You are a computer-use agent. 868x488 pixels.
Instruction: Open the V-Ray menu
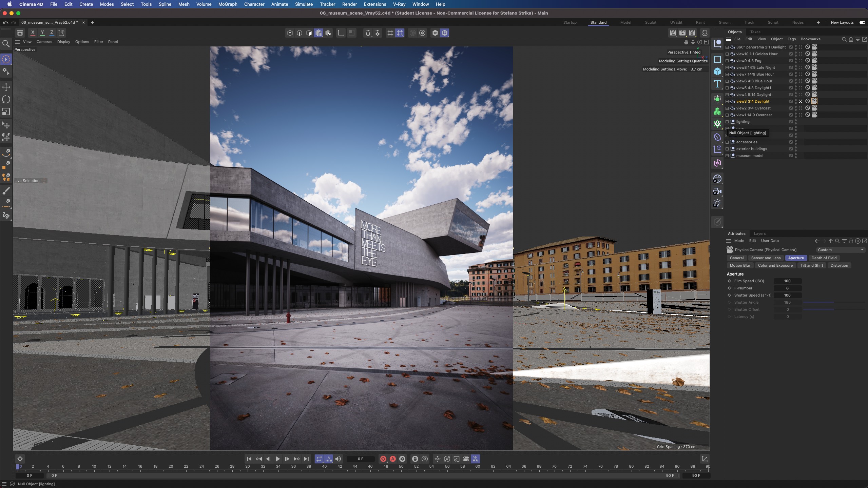(x=399, y=4)
